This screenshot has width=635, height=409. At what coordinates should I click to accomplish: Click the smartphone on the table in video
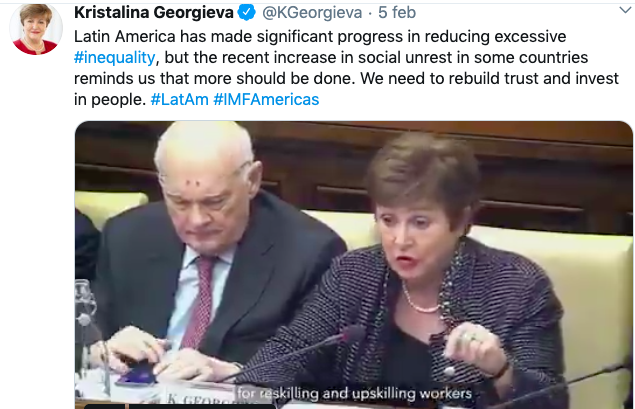point(137,373)
